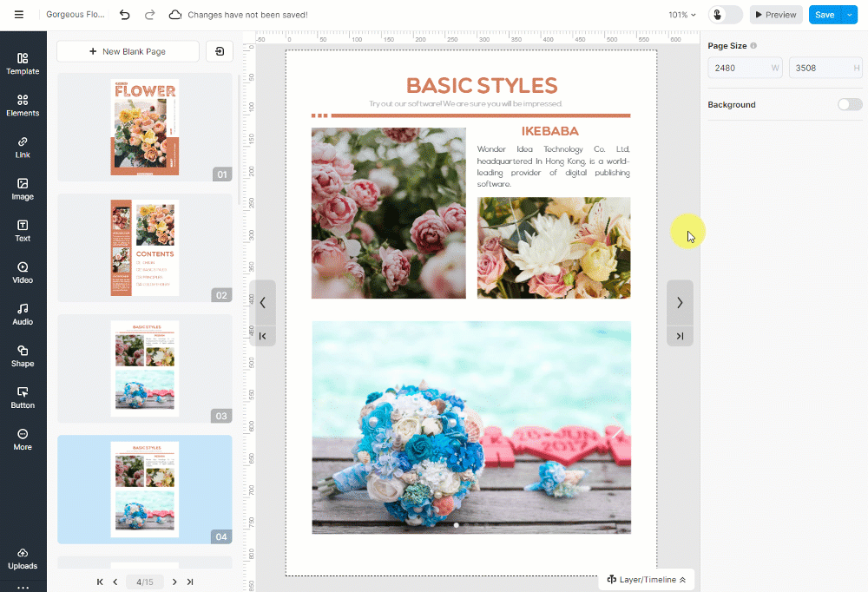Select page 01 thumbnail with FLOWER cover
Image resolution: width=868 pixels, height=592 pixels.
click(x=144, y=127)
